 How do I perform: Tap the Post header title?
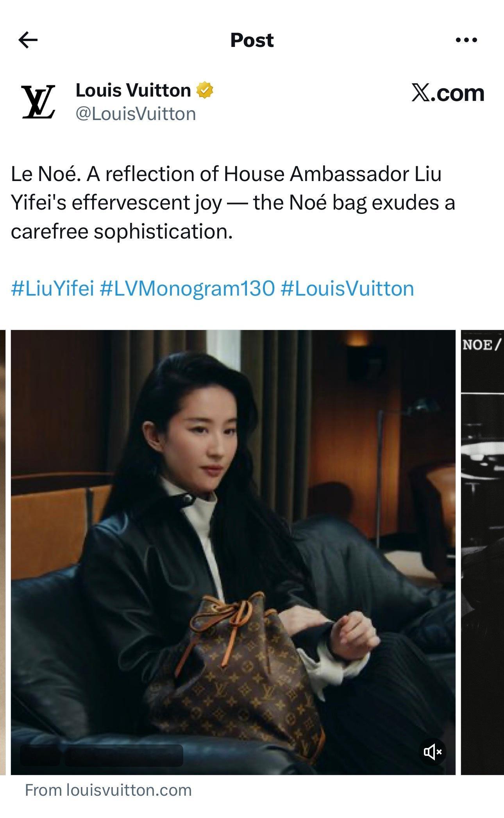tap(252, 40)
